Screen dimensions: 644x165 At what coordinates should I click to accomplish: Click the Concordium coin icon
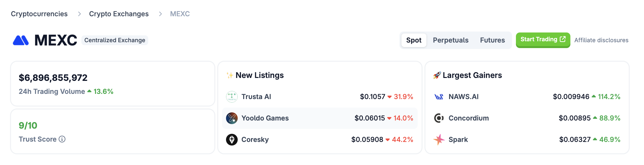tap(439, 118)
